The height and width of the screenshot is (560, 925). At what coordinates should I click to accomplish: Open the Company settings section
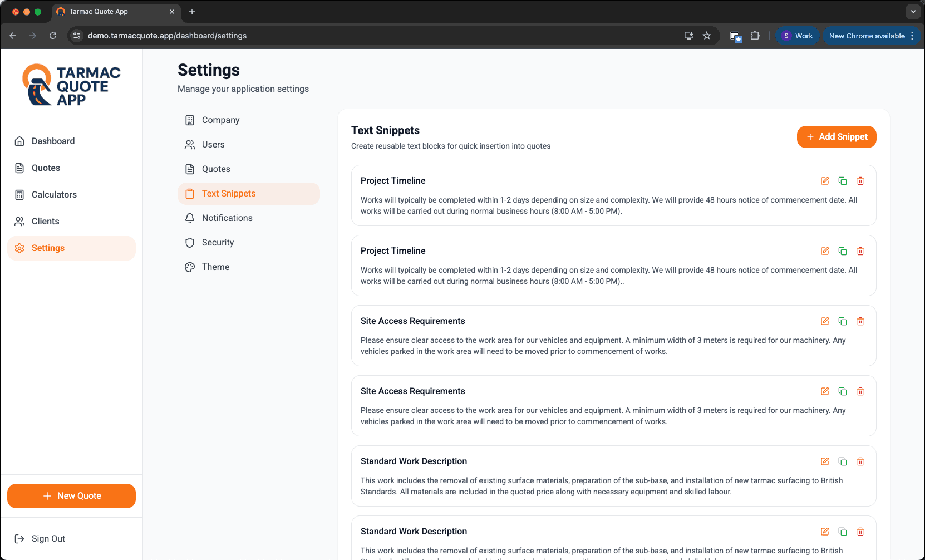(x=220, y=120)
